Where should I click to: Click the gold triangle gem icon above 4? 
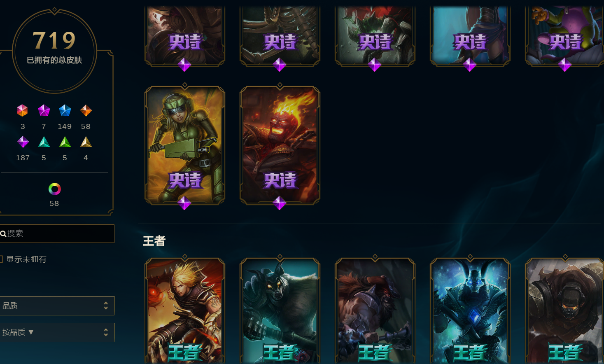[86, 142]
